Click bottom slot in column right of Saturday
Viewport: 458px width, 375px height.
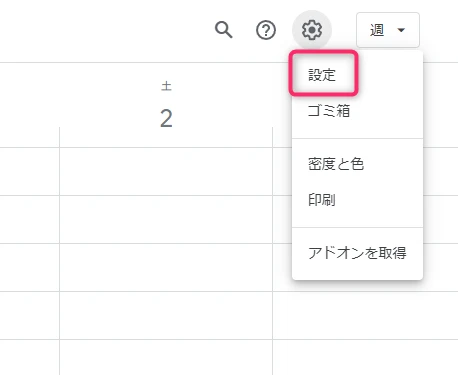(x=365, y=357)
